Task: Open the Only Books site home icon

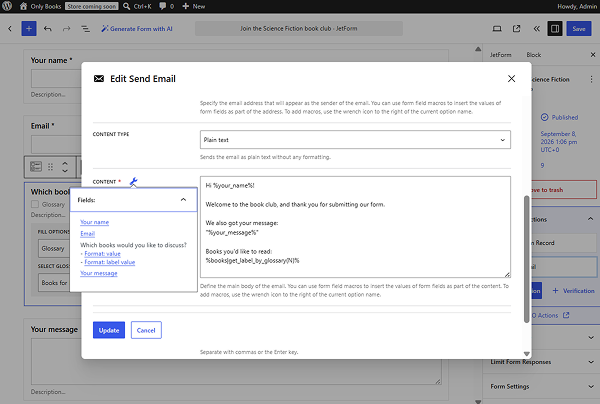Action: pyautogui.click(x=23, y=6)
